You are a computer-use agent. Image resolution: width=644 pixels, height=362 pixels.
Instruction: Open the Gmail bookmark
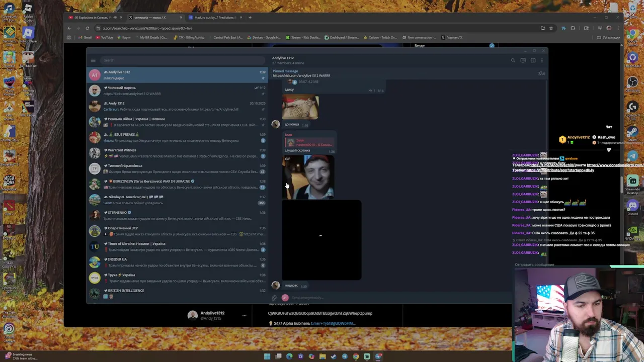point(85,37)
